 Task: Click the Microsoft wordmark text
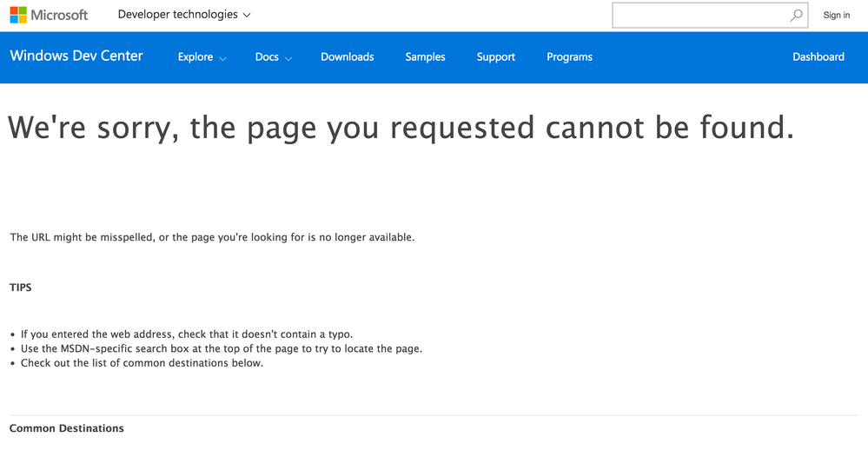coord(59,15)
